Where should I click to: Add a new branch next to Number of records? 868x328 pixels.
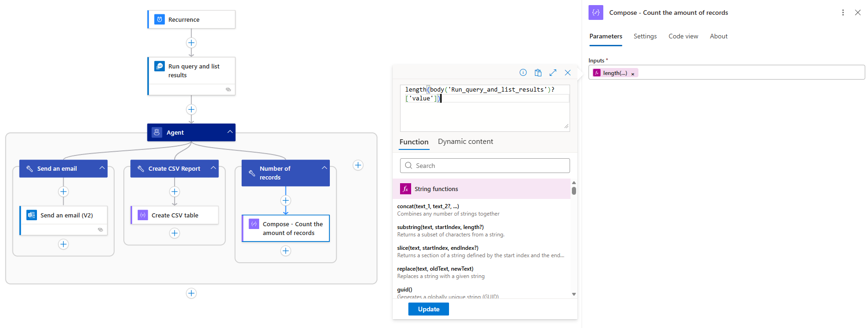pos(358,165)
